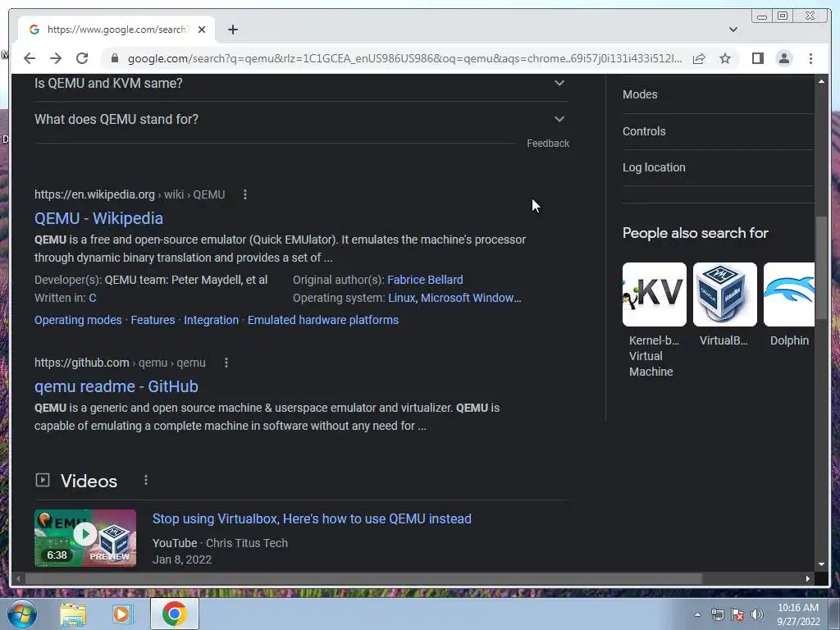This screenshot has height=630, width=840.
Task: Open Kernel-based Virtual Machine related search
Action: 654,321
